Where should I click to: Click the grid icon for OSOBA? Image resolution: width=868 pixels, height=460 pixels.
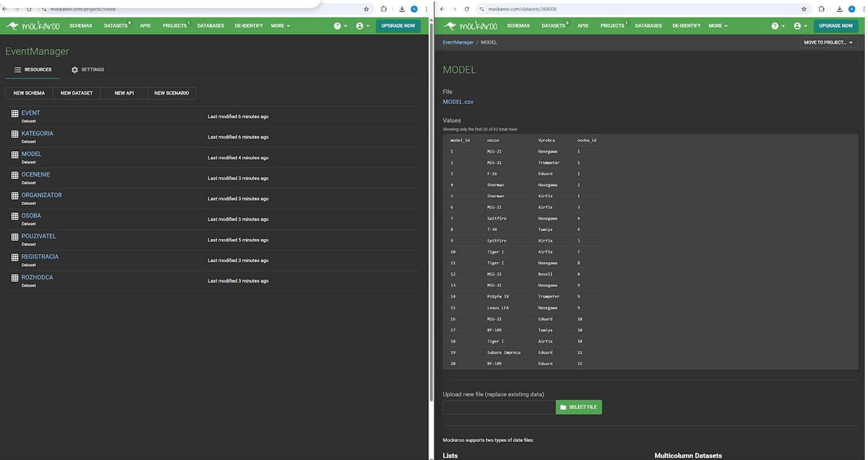(15, 216)
